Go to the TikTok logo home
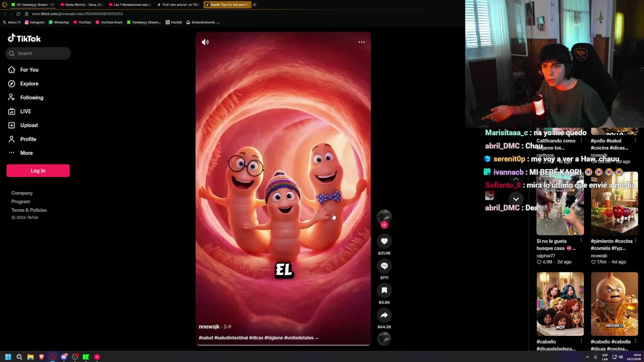Screen dimensions: 644x362 point(24,39)
